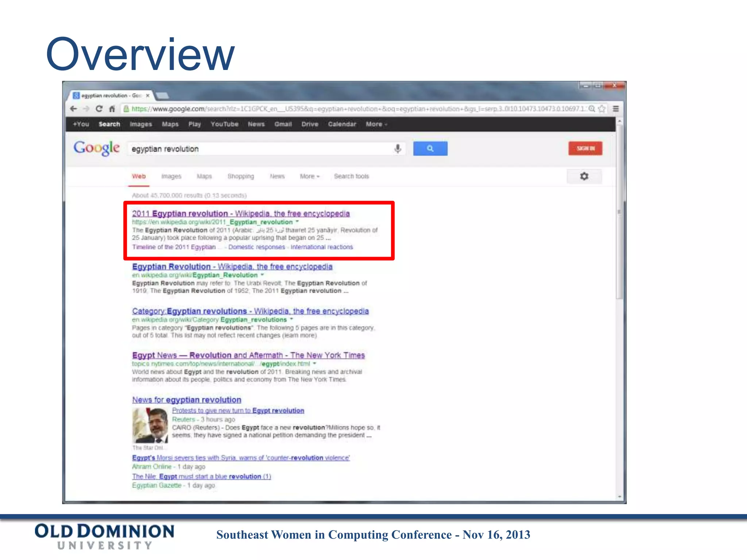Open the International reactions sublink
Screen dimensions: 747x560
click(x=322, y=247)
